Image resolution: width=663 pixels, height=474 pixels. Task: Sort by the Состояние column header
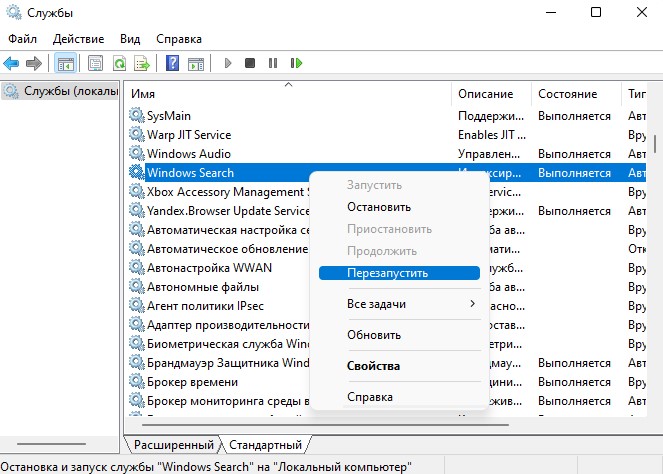click(576, 94)
